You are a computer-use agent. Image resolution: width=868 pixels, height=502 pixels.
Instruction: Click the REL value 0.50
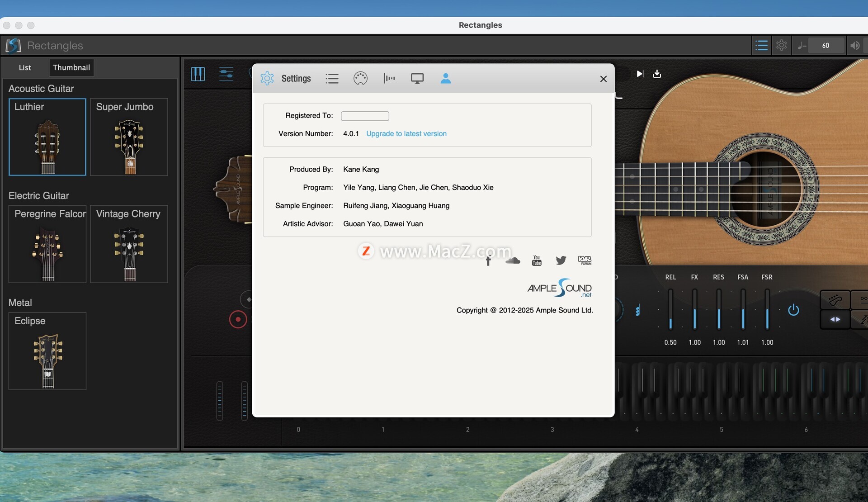(x=670, y=342)
